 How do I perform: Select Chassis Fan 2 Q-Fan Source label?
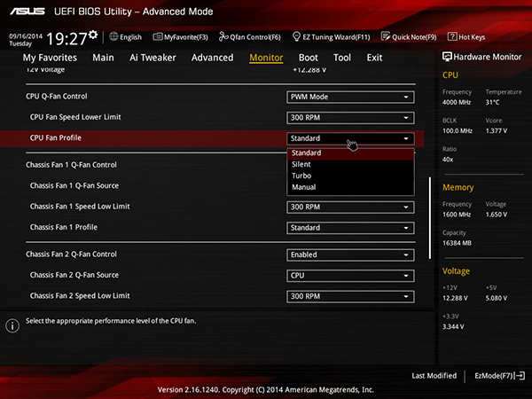[x=74, y=275]
